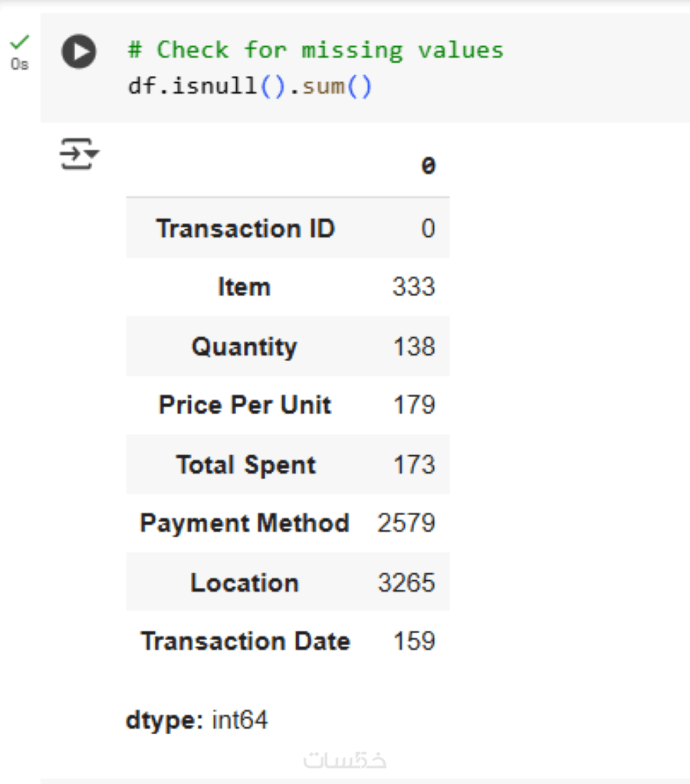Viewport: 690px width, 784px height.
Task: Click the '0' column header in output
Action: [428, 166]
